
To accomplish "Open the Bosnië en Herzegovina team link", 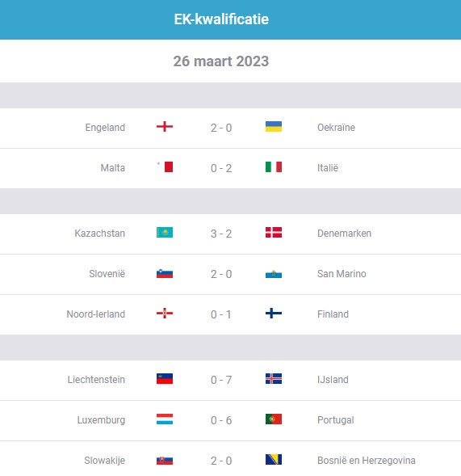I will pos(367,461).
